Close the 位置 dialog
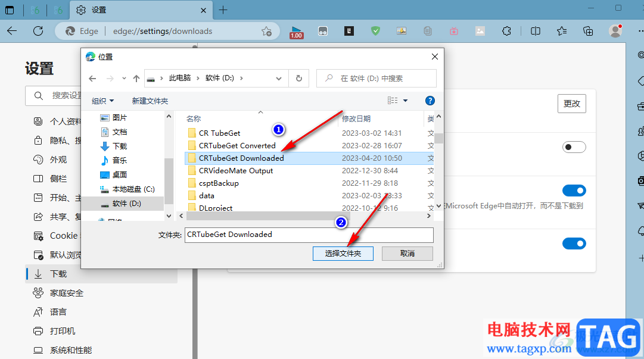Viewport: 644px width, 359px height. click(x=434, y=57)
